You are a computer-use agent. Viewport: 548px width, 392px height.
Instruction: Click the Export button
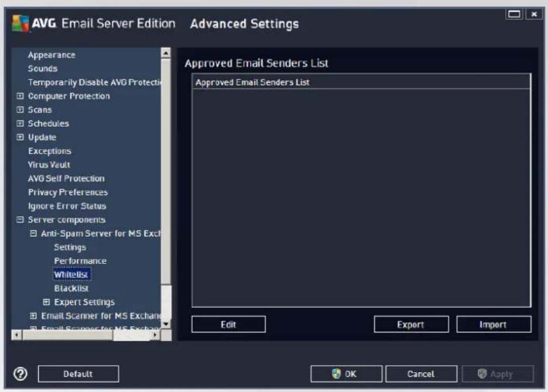[x=411, y=324]
